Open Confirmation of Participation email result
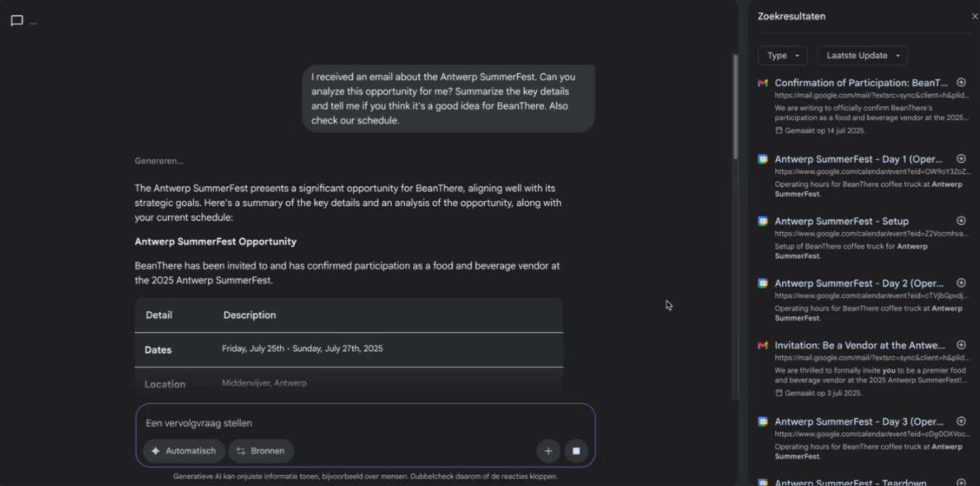The image size is (980, 486). [861, 83]
